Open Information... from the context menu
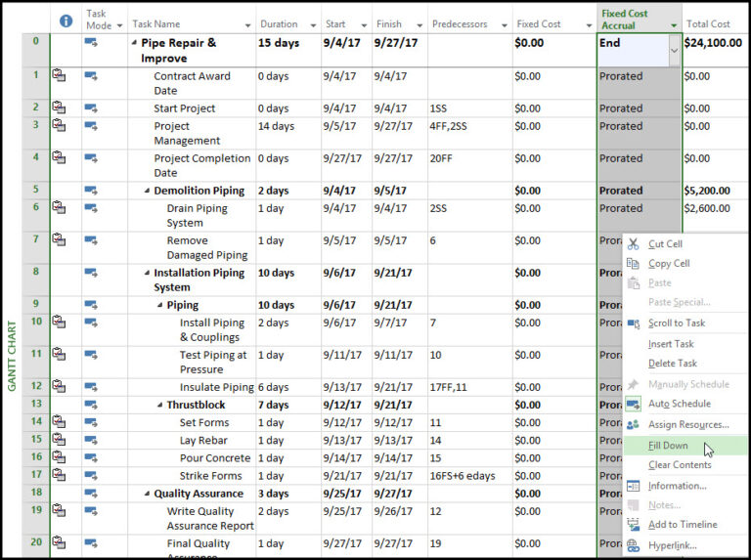This screenshot has height=560, width=751. pyautogui.click(x=685, y=486)
